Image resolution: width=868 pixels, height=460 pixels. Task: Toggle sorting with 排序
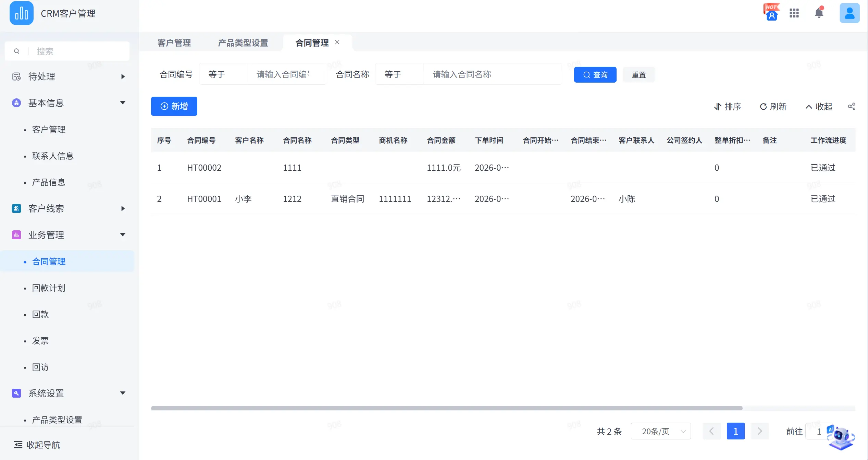[x=727, y=107]
